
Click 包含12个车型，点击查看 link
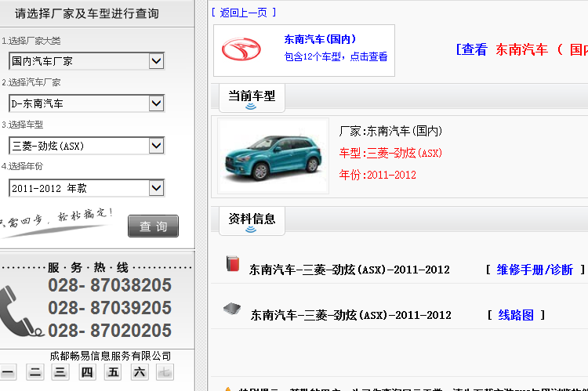[x=336, y=56]
